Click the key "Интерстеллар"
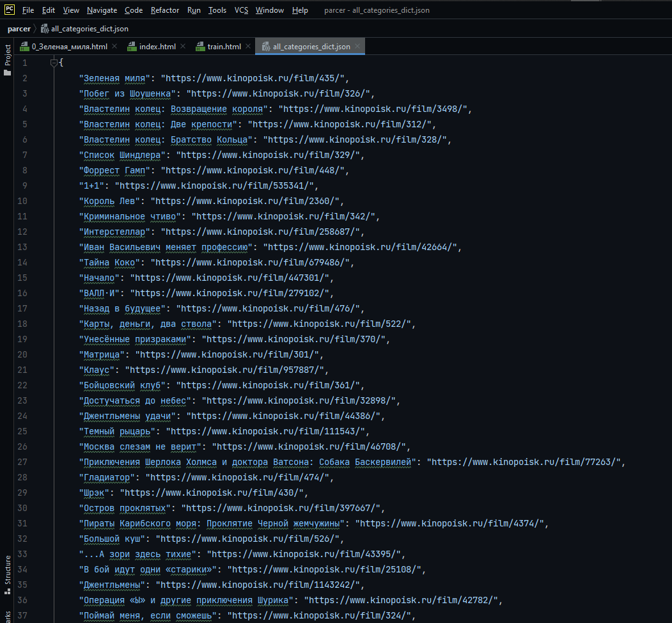The height and width of the screenshot is (623, 672). click(114, 232)
